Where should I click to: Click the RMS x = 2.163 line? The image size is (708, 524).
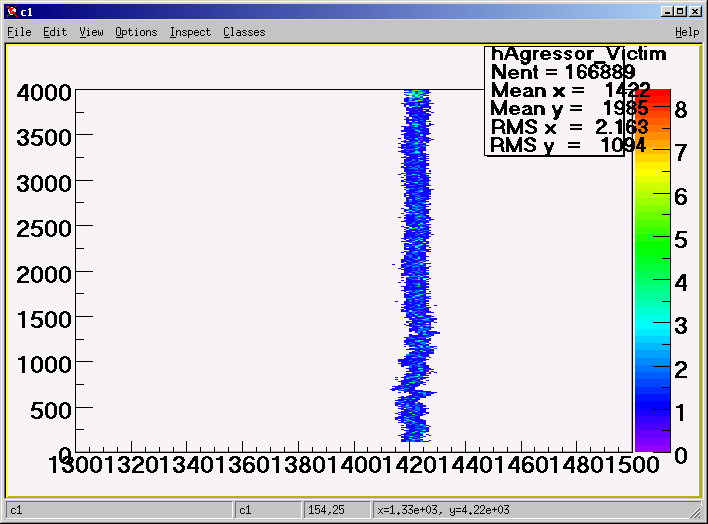(569, 127)
